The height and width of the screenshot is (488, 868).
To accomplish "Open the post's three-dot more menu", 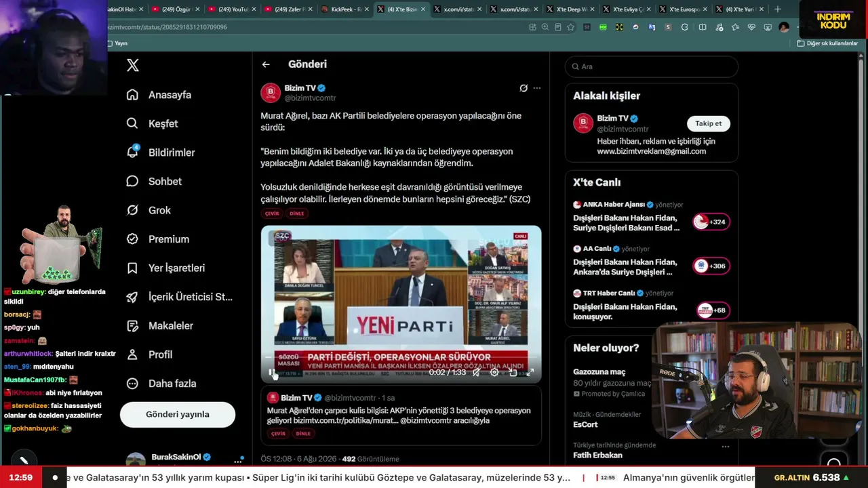I will point(537,88).
